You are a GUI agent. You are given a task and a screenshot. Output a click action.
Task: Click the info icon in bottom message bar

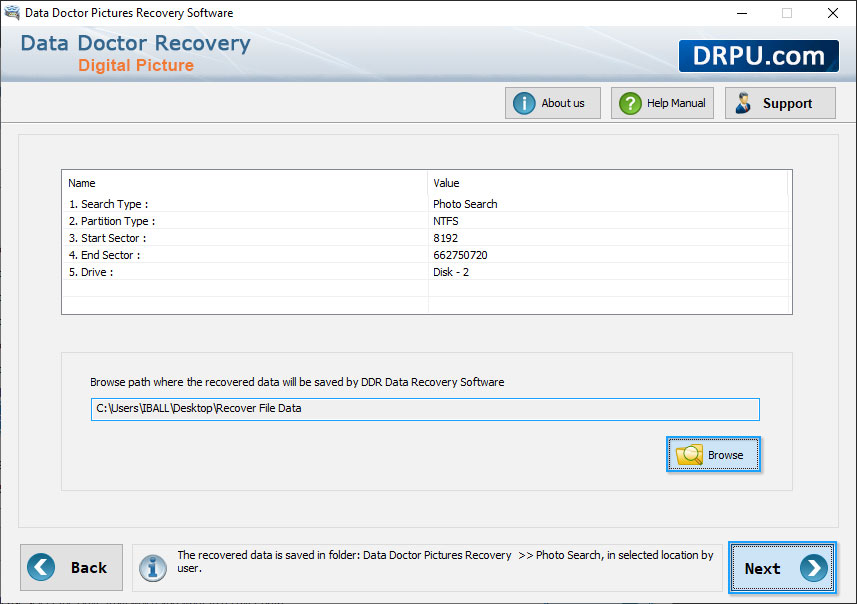click(x=152, y=568)
